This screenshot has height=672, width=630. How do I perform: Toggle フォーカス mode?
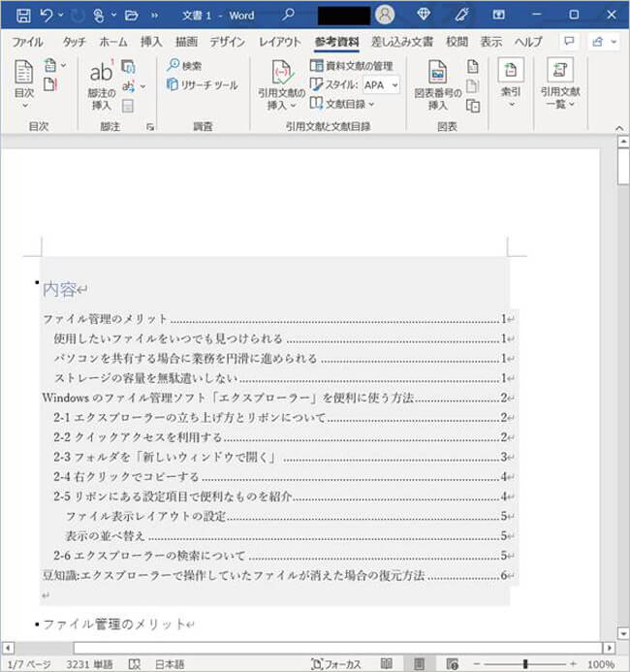336,664
